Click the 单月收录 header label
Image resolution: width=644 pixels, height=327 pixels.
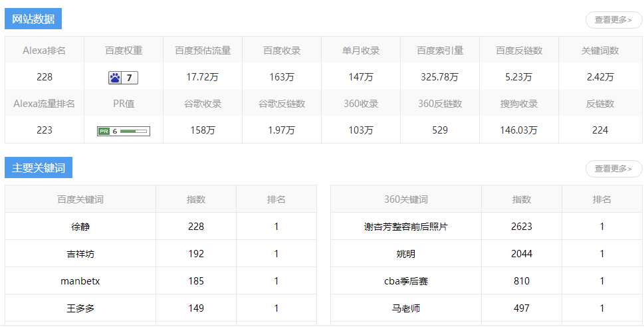(x=361, y=51)
